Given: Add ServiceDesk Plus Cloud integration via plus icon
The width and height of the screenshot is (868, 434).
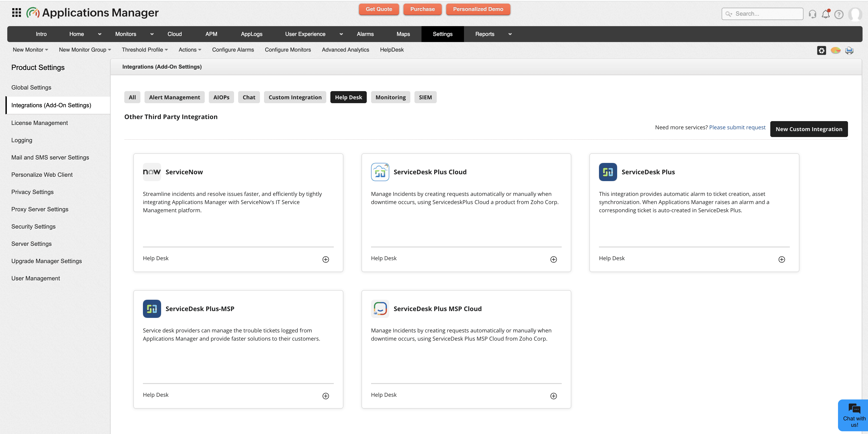Looking at the screenshot, I should coord(554,259).
